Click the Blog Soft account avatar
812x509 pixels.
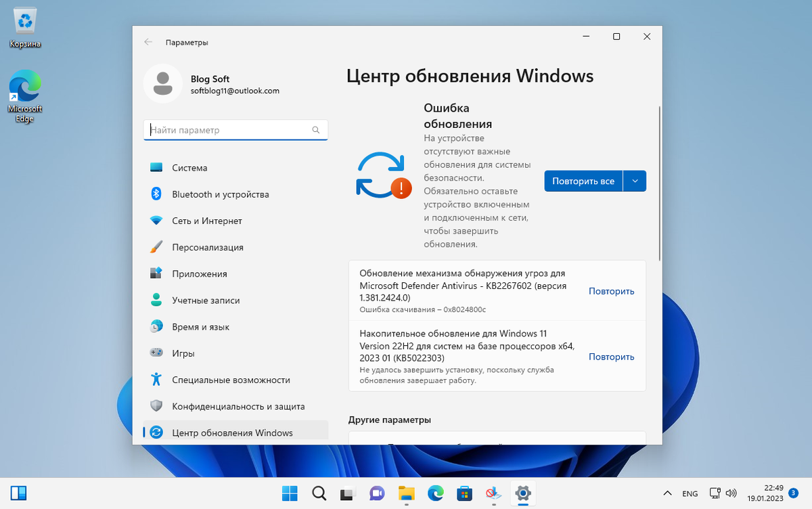click(163, 83)
